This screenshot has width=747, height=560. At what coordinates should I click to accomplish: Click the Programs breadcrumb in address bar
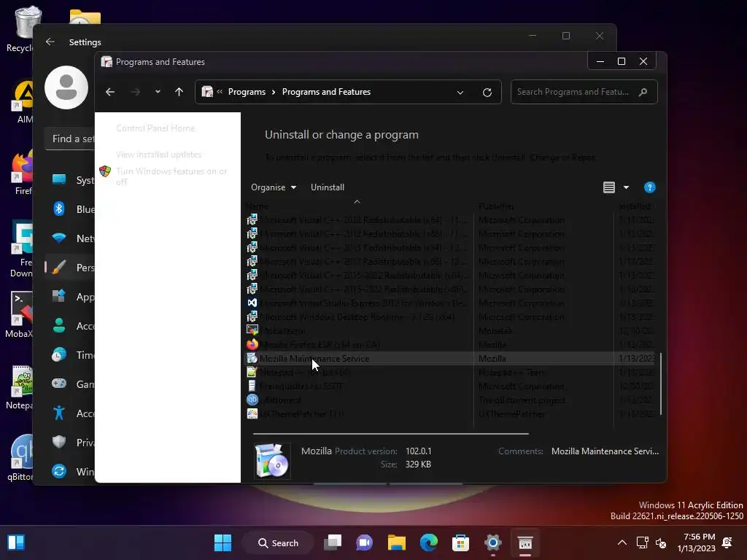247,92
